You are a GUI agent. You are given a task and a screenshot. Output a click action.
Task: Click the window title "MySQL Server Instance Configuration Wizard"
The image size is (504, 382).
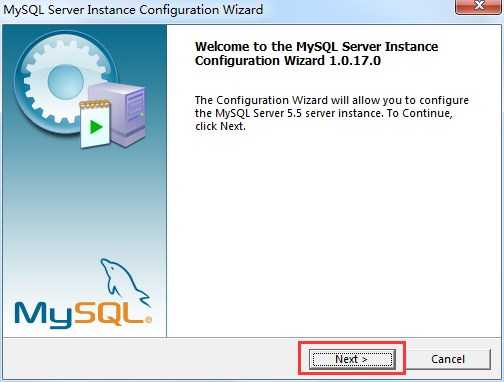pos(133,10)
